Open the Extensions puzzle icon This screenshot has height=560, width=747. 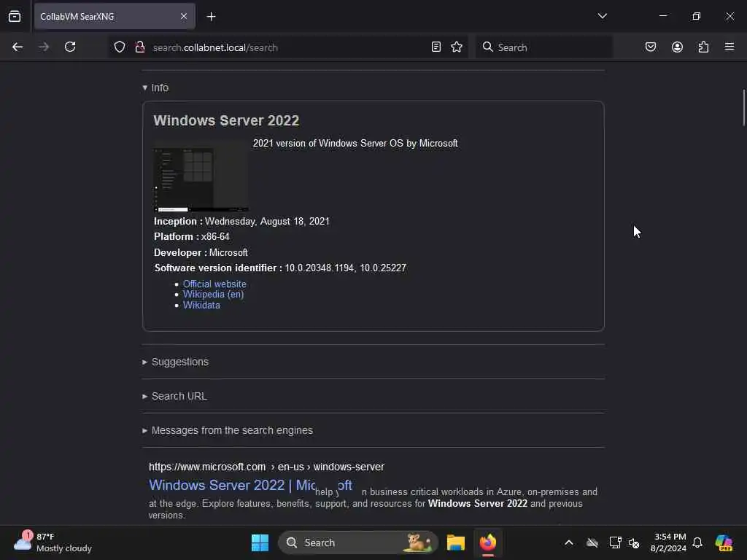tap(703, 47)
